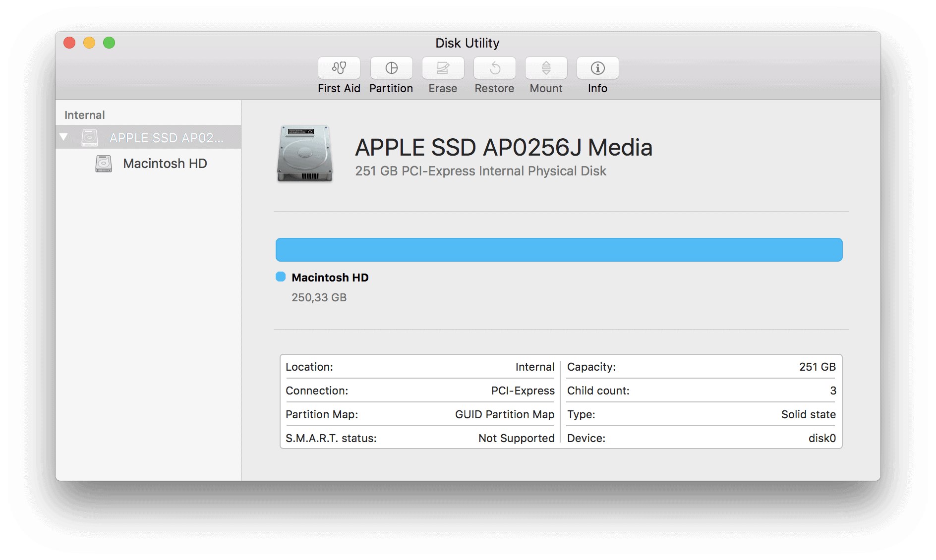
Task: Click the Erase toolbar icon
Action: point(443,68)
